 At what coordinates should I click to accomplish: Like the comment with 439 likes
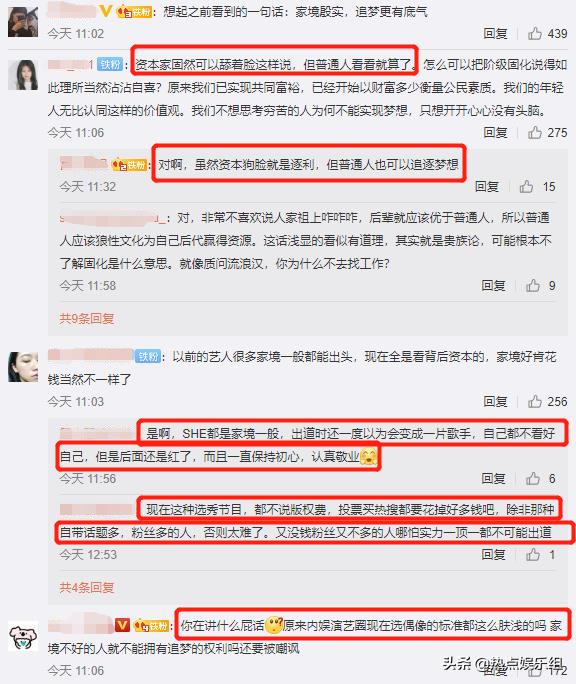click(535, 34)
